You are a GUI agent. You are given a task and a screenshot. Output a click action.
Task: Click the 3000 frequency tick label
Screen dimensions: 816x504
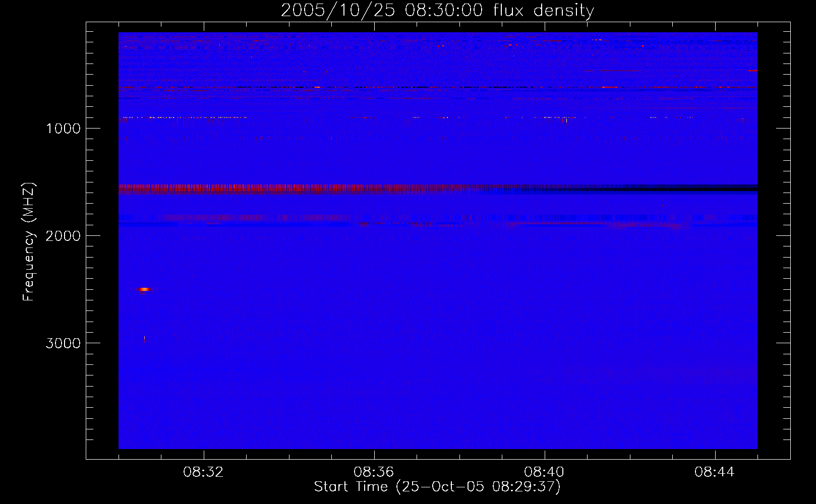coord(63,343)
